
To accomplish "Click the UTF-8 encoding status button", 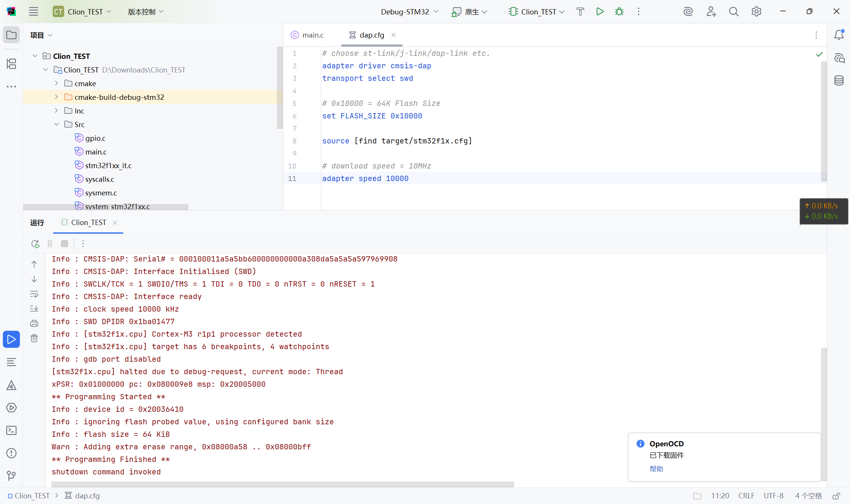I will click(x=773, y=496).
